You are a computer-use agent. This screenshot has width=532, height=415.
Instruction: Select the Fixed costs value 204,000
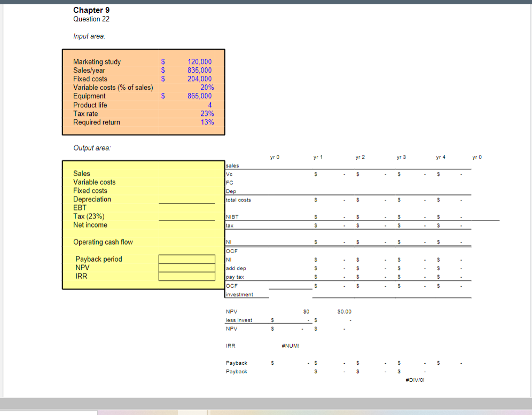point(199,79)
